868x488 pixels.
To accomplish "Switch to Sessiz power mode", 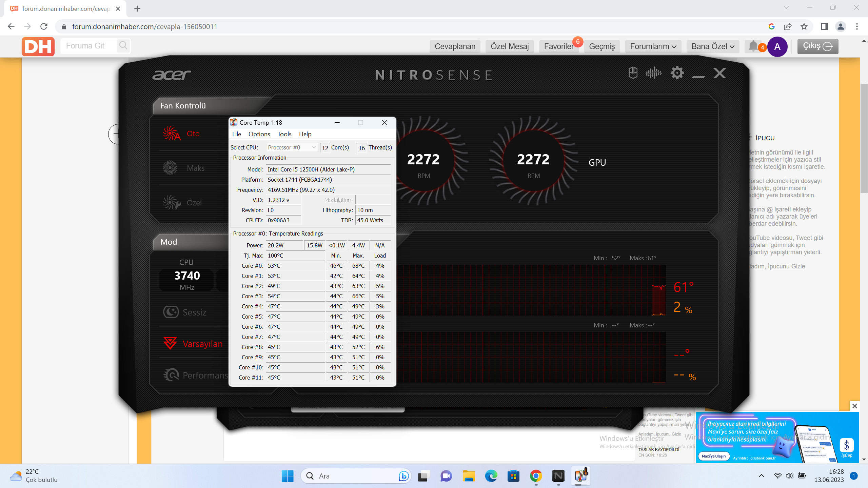I will coord(194,312).
